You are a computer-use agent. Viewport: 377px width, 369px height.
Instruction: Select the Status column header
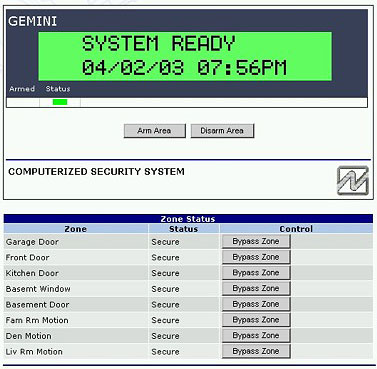coord(184,229)
